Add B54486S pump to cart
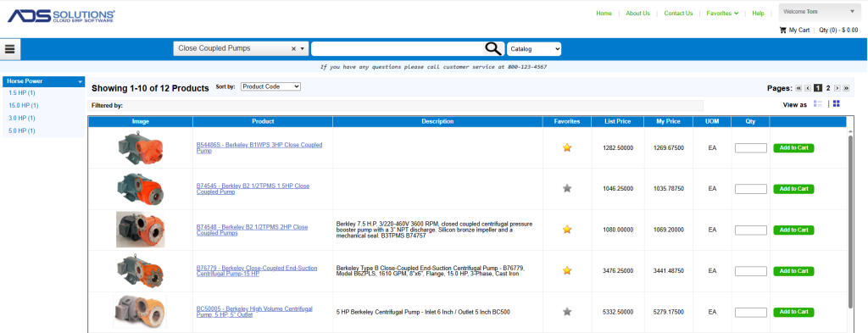 click(793, 147)
